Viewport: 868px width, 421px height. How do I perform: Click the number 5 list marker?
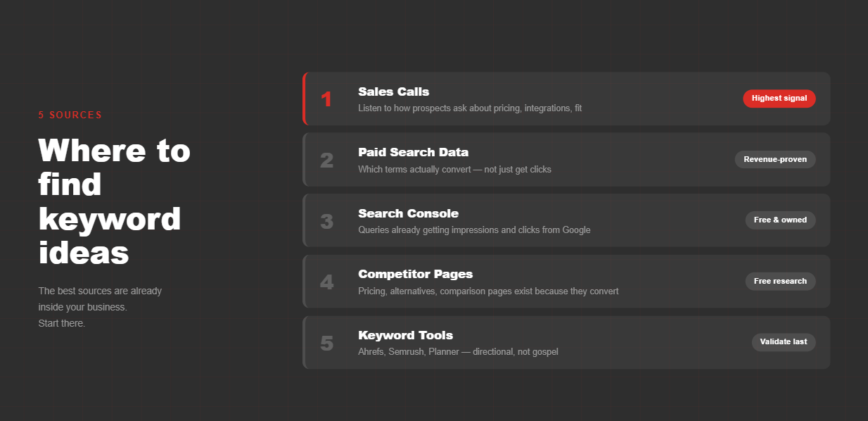pos(326,343)
